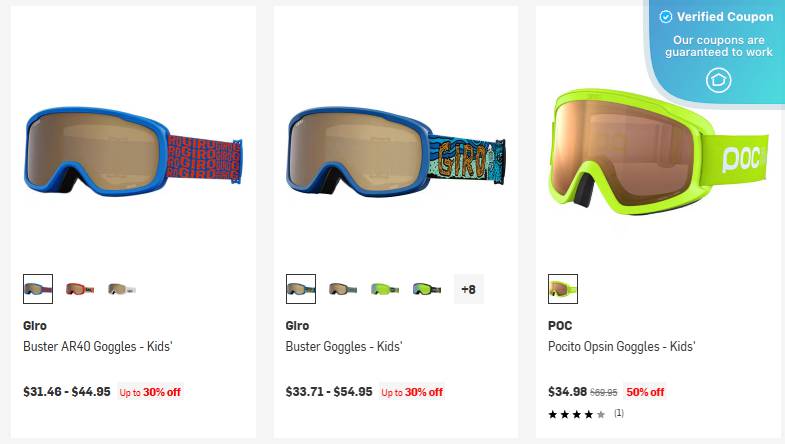Pick the fourth green-lens swatch under Buster Goggles
The height and width of the screenshot is (444, 785).
pos(427,289)
